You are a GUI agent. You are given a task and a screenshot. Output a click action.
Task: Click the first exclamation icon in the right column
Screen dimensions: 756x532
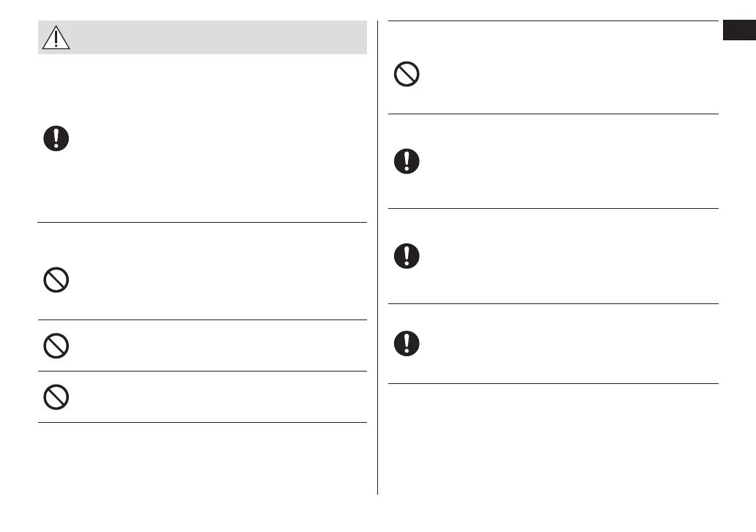coord(407,161)
